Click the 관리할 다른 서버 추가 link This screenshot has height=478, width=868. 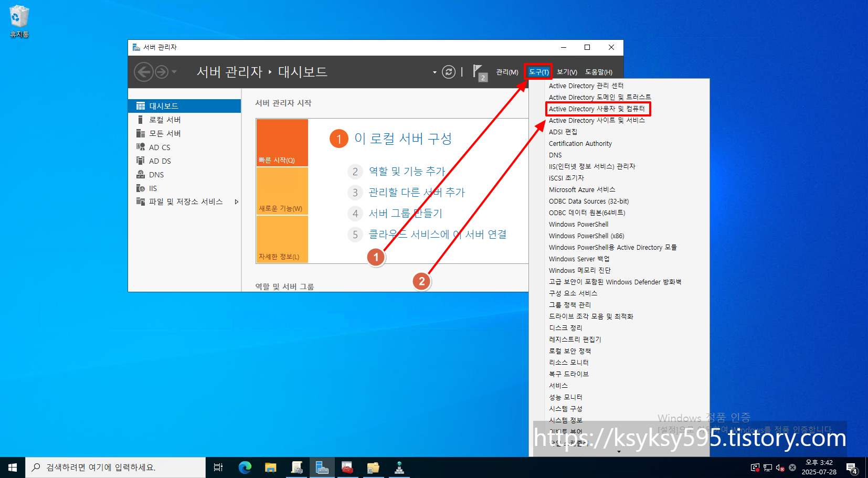[417, 192]
